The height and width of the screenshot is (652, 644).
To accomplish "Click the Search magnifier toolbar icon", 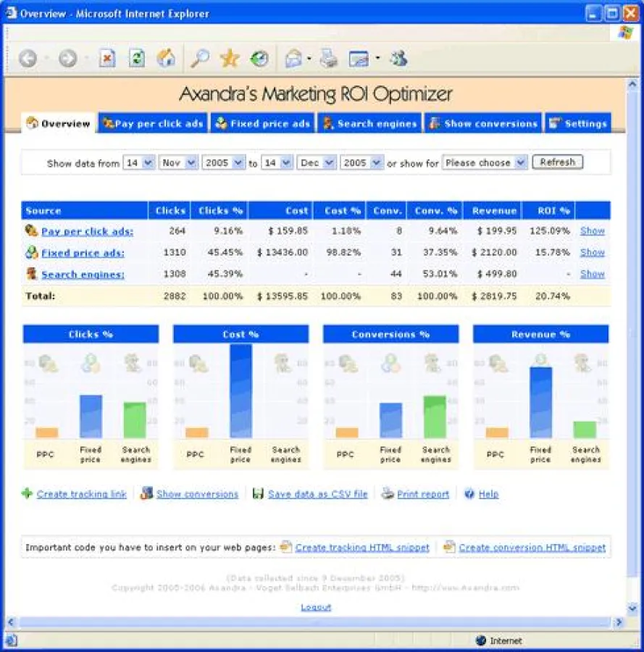I will coord(199,59).
